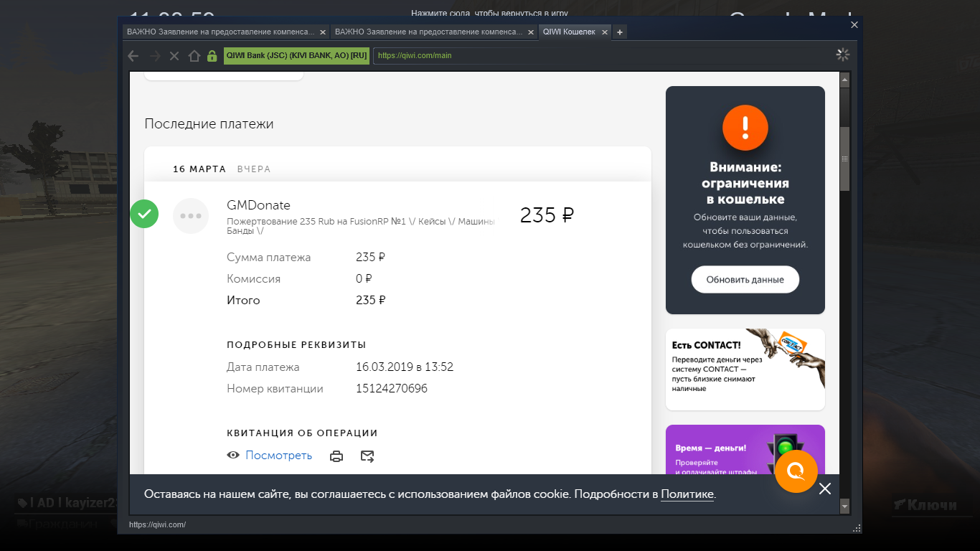Click the orange warning exclamation icon

tap(745, 127)
